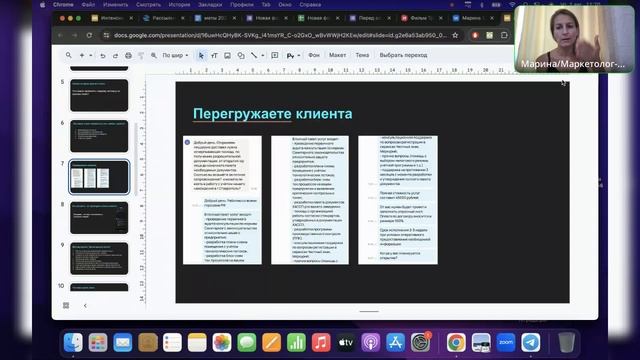Open the Apple menu
Viewport: 640px width, 360px height.
(x=42, y=4)
